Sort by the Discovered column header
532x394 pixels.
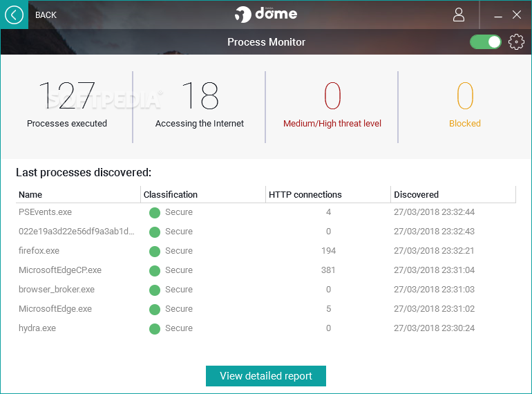click(453, 194)
